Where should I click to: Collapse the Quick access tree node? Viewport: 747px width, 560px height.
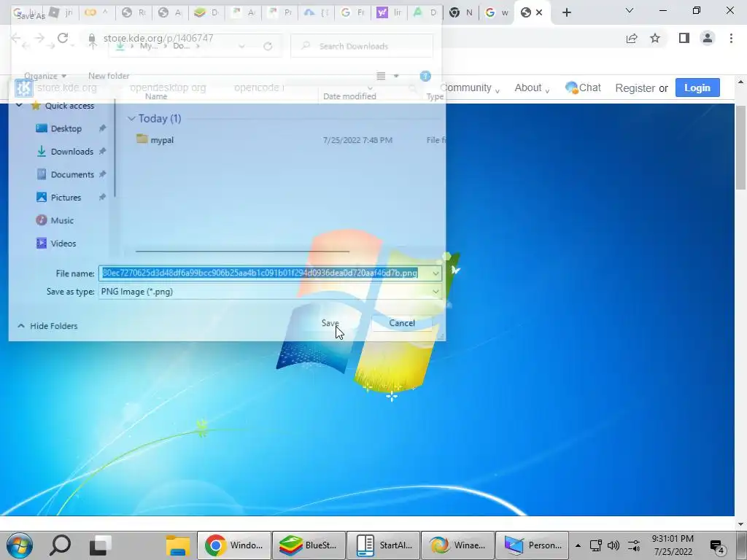click(x=19, y=105)
